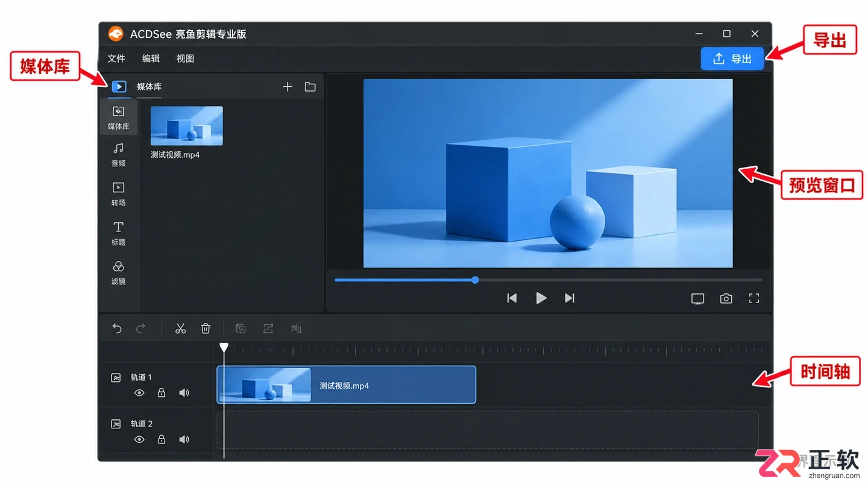Open the 文件 menu
Screen dimensions: 868x488
point(116,58)
